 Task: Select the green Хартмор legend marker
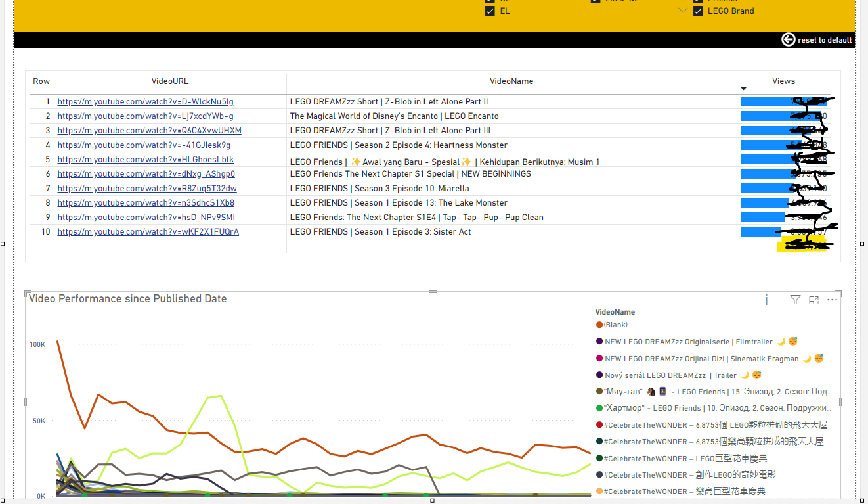[599, 408]
